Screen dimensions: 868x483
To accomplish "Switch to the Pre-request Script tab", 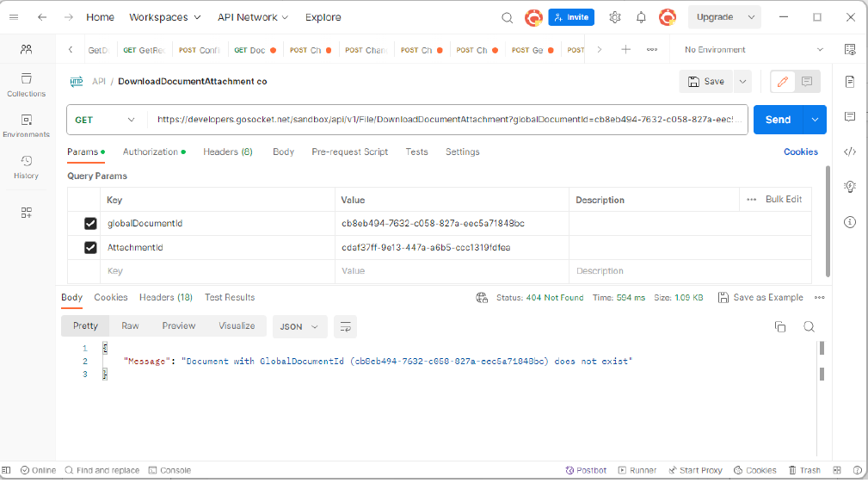I will [x=350, y=152].
